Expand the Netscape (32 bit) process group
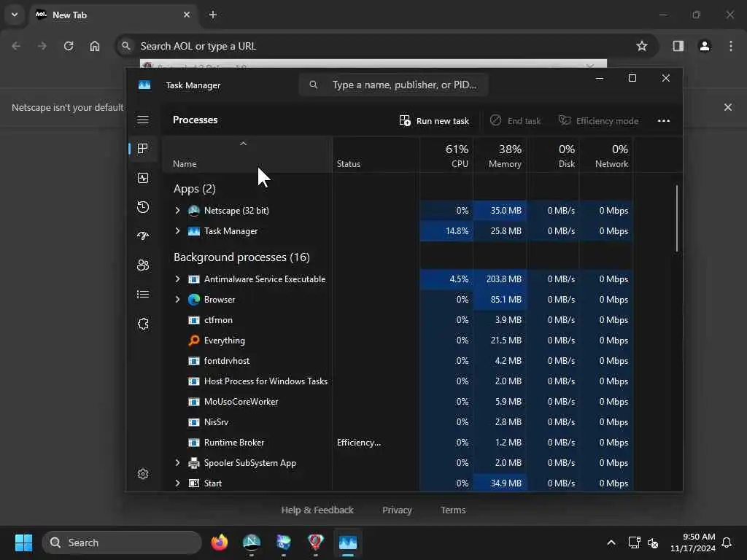This screenshot has height=560, width=747. (x=177, y=211)
